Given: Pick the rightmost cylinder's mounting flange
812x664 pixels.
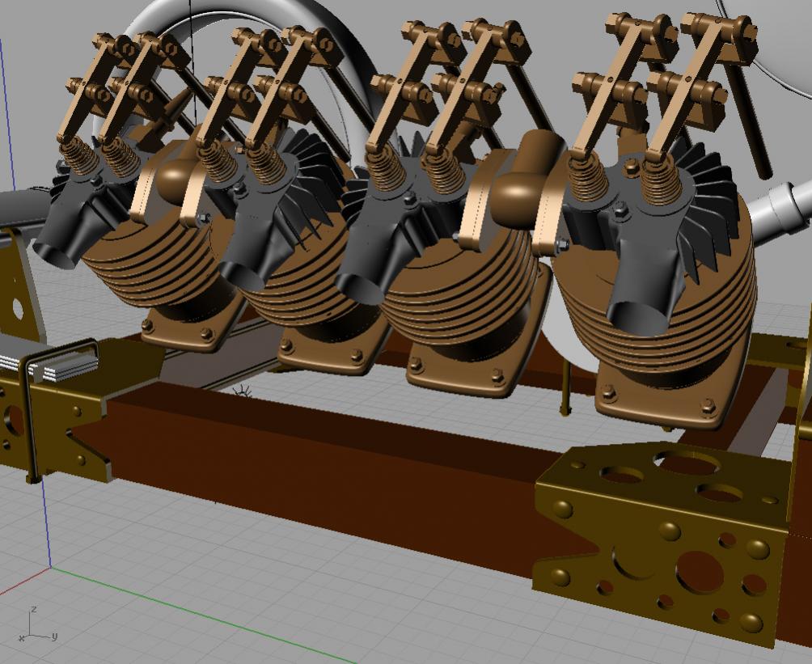Looking at the screenshot, I should [x=655, y=404].
